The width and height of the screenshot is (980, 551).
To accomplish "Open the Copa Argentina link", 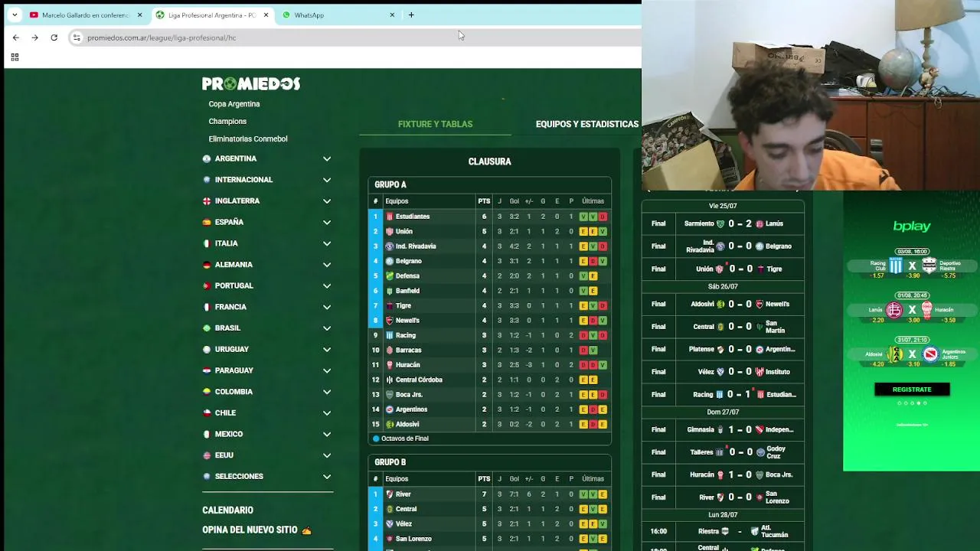I will tap(234, 104).
